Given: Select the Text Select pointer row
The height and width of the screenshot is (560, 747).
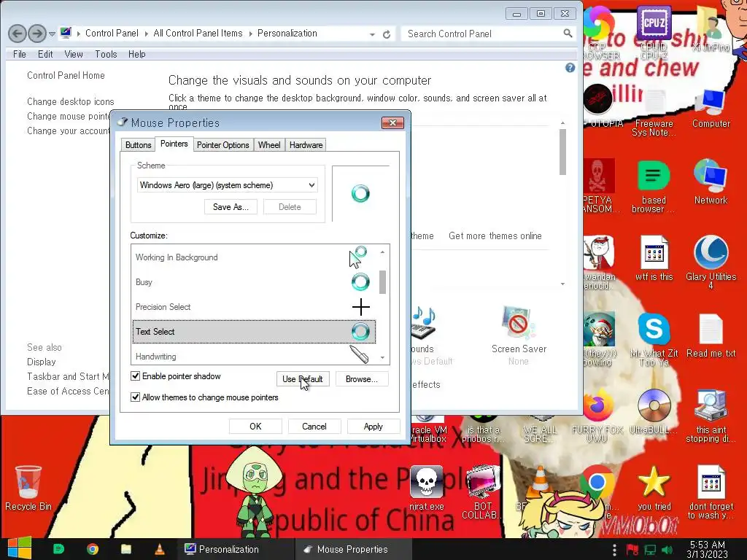Looking at the screenshot, I should [x=254, y=332].
